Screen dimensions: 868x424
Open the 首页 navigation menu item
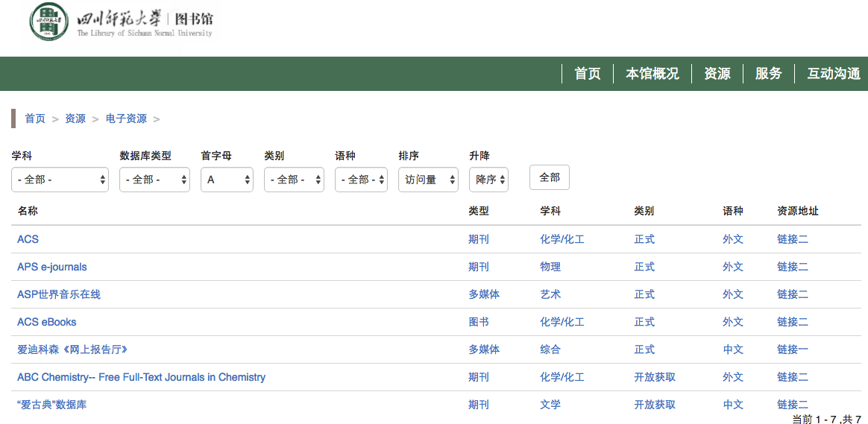[x=588, y=74]
